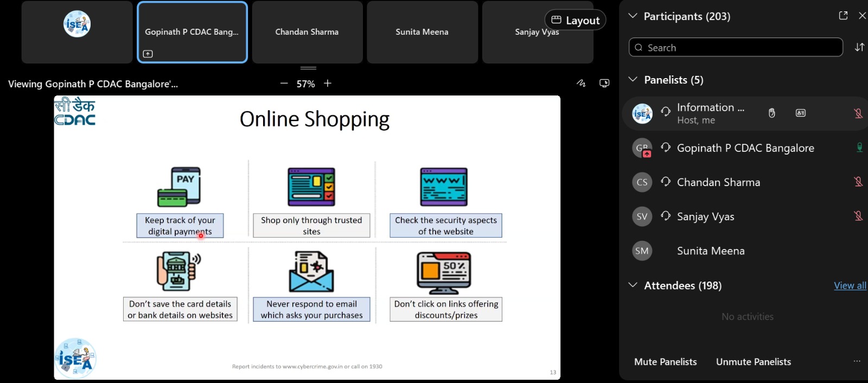Click View all attendees link
This screenshot has width=868, height=383.
[850, 285]
